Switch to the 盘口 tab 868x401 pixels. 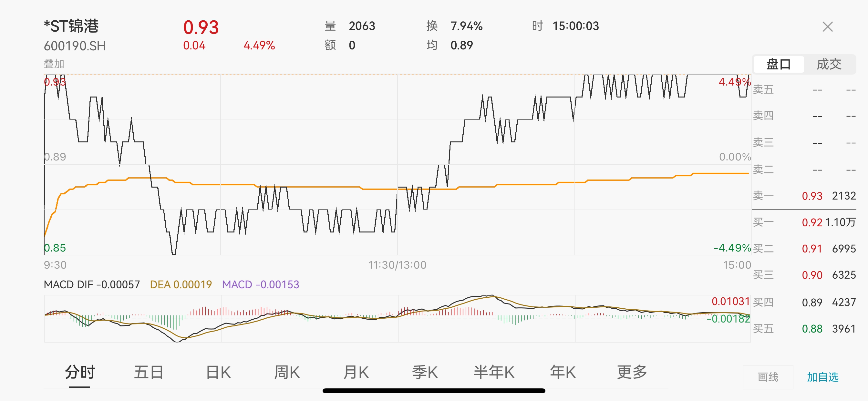(x=778, y=64)
